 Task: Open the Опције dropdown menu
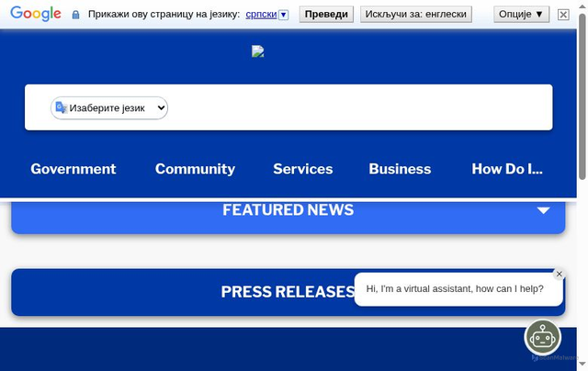[x=521, y=15]
